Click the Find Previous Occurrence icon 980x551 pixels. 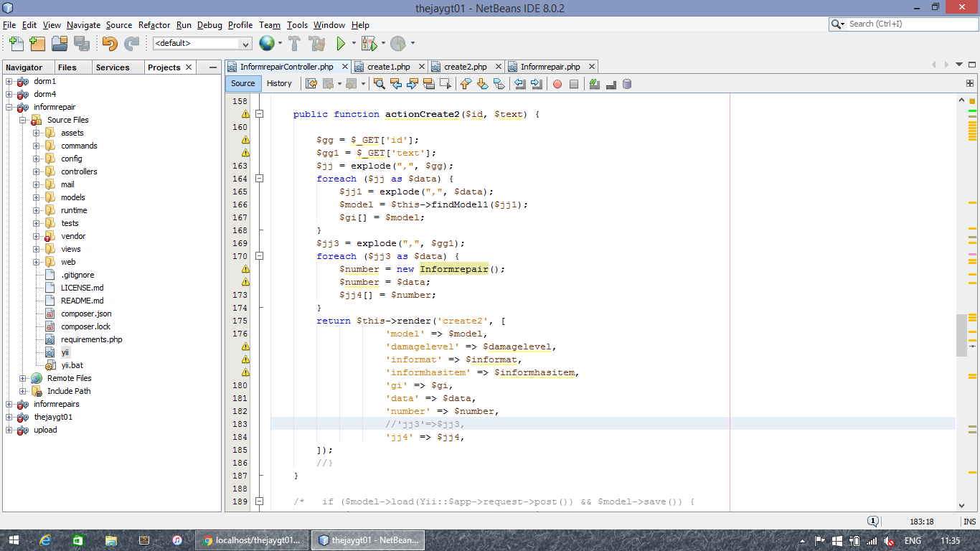click(396, 83)
